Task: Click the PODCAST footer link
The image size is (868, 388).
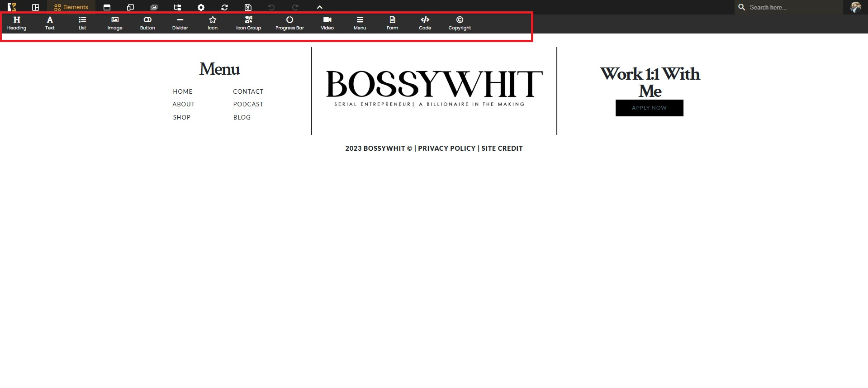Action: [x=248, y=104]
